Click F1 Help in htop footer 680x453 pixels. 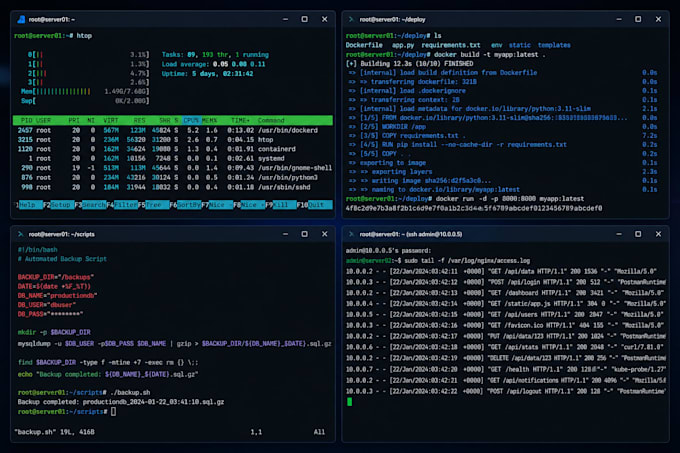pyautogui.click(x=28, y=205)
